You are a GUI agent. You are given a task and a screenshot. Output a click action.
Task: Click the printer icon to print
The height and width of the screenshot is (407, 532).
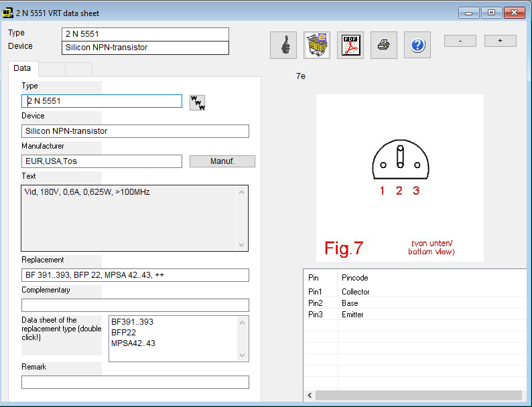coord(384,45)
